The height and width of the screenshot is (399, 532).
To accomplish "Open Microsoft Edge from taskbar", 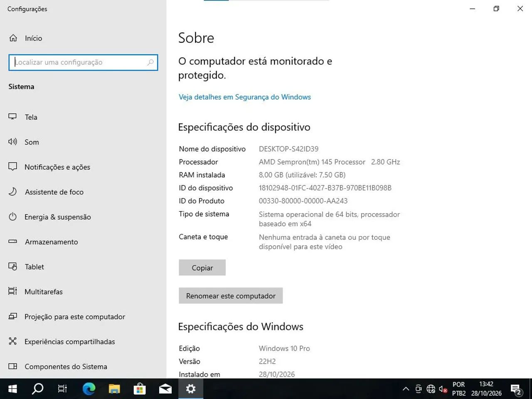I will [89, 389].
